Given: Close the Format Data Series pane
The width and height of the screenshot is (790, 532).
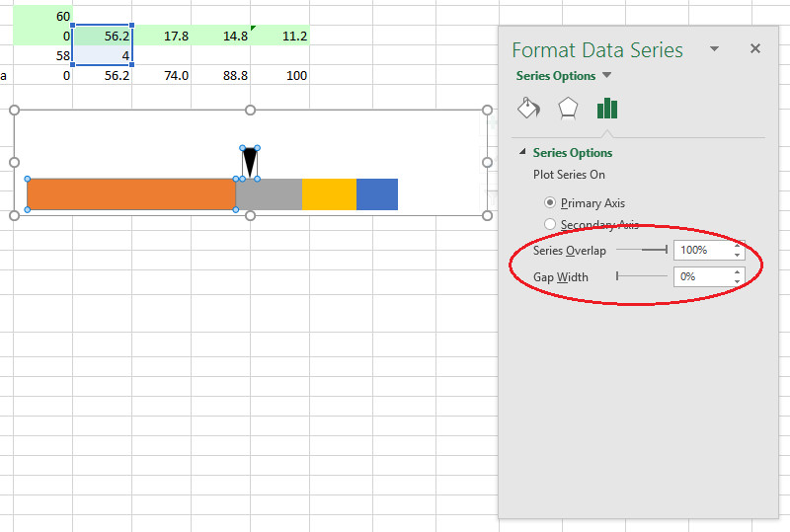Looking at the screenshot, I should pos(755,48).
